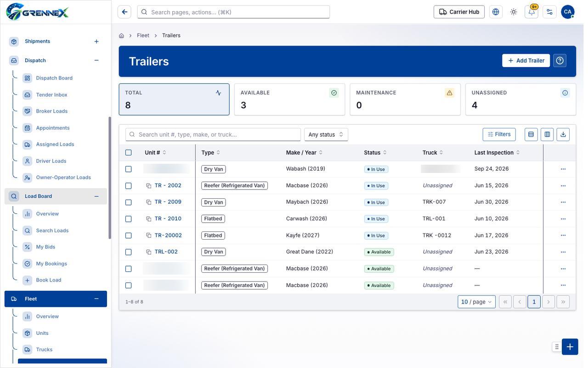Open row actions for TR - 2009
The image size is (588, 368).
pyautogui.click(x=563, y=202)
